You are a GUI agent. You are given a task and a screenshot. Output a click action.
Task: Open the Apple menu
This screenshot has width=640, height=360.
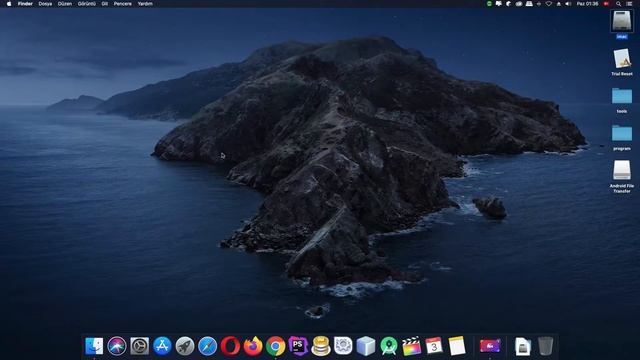tap(9, 4)
